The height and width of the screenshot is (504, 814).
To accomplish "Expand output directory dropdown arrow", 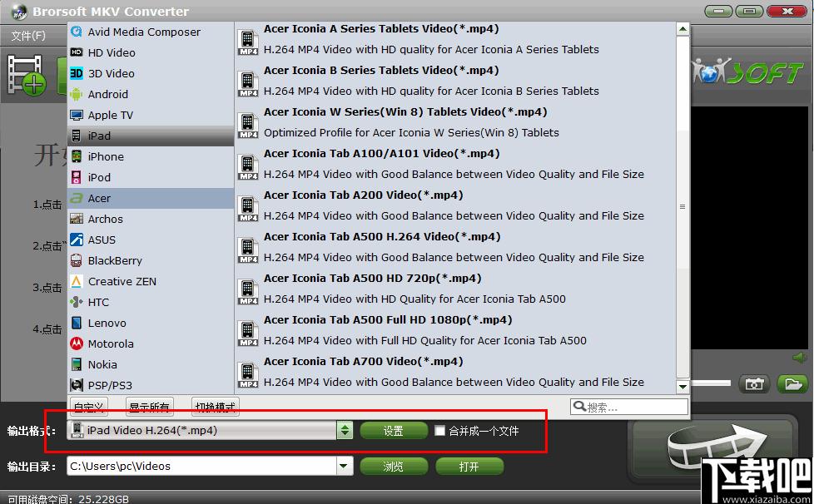I will pyautogui.click(x=344, y=466).
